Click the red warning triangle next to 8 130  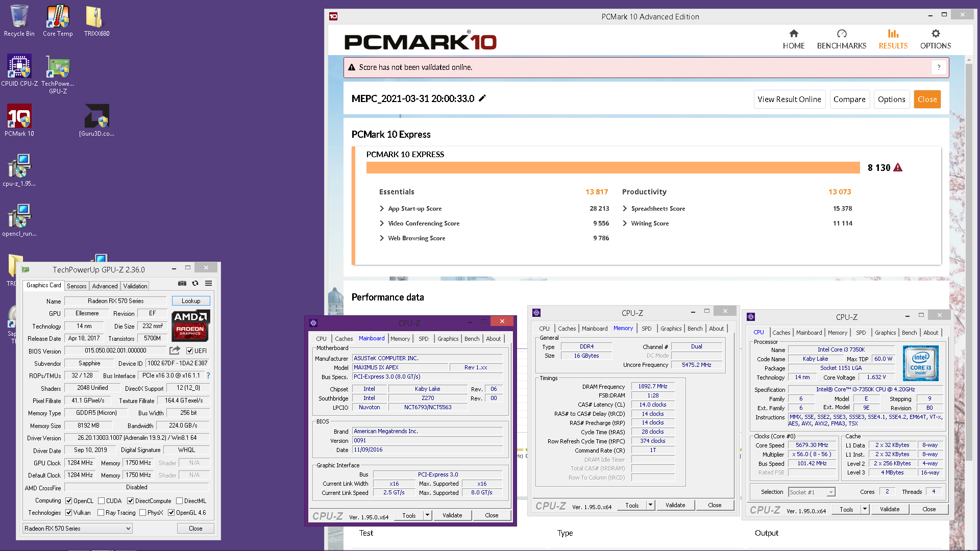pyautogui.click(x=898, y=167)
